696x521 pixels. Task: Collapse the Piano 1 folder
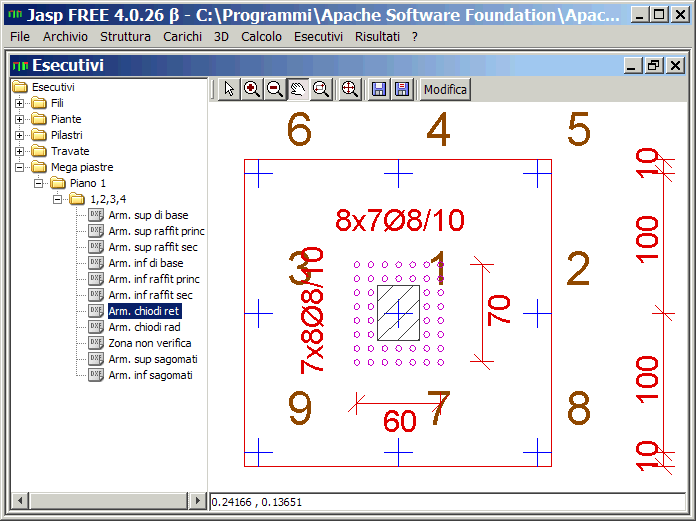39,183
